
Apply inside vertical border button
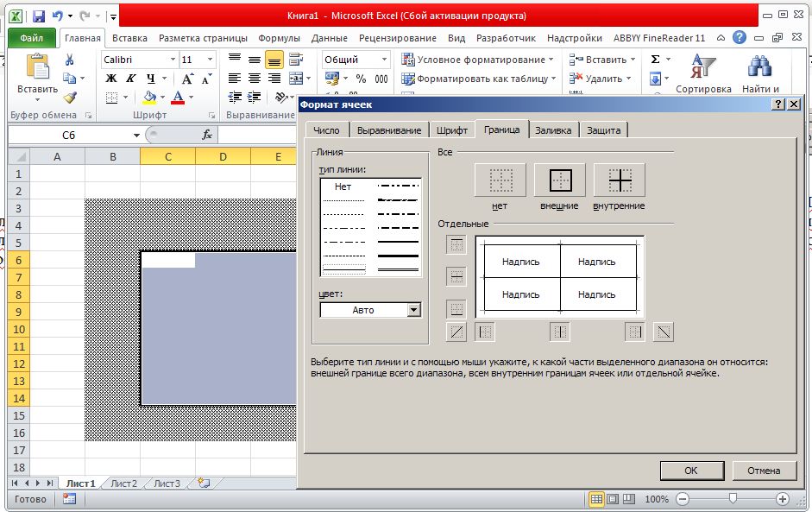[x=560, y=332]
